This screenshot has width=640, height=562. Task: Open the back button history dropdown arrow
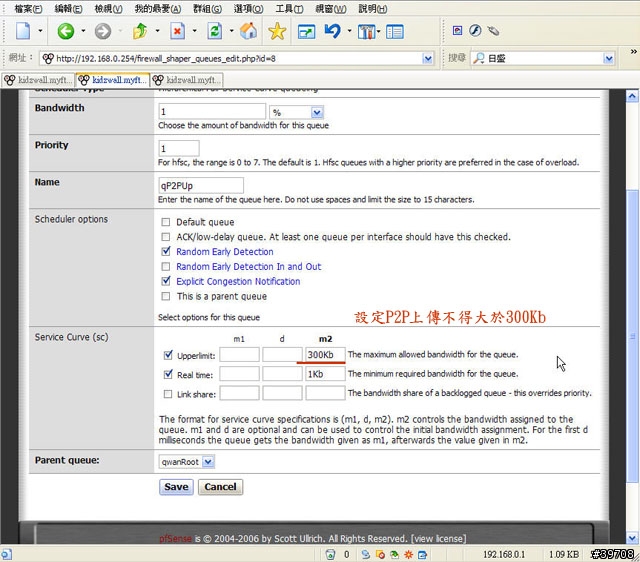click(x=83, y=31)
